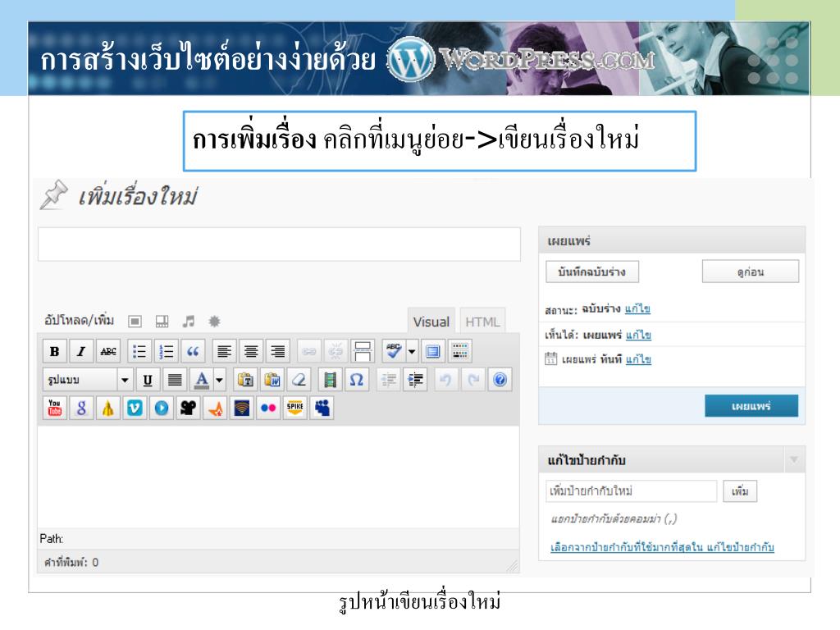Insert a YouTube video
840x630 pixels.
[54, 409]
